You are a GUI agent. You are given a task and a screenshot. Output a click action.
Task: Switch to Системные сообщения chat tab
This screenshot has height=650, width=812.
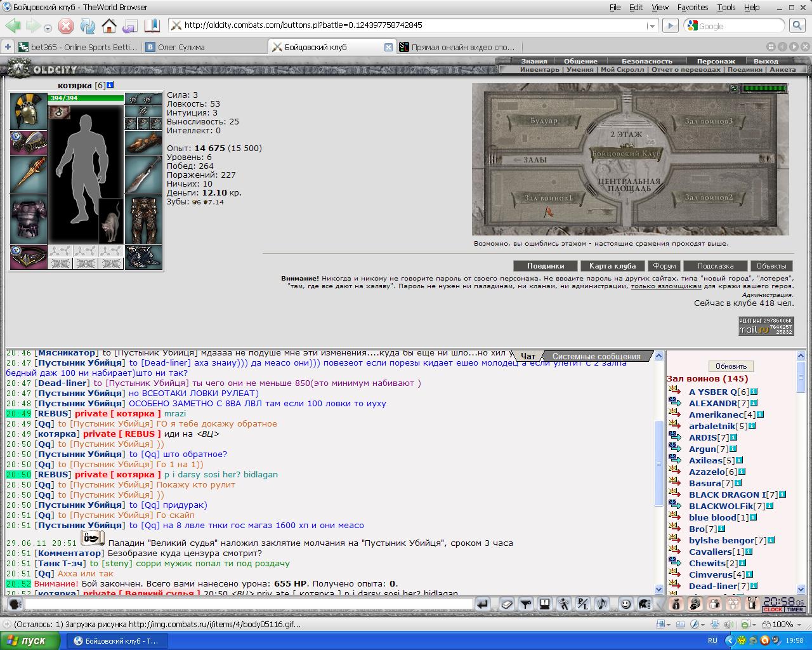tap(596, 356)
